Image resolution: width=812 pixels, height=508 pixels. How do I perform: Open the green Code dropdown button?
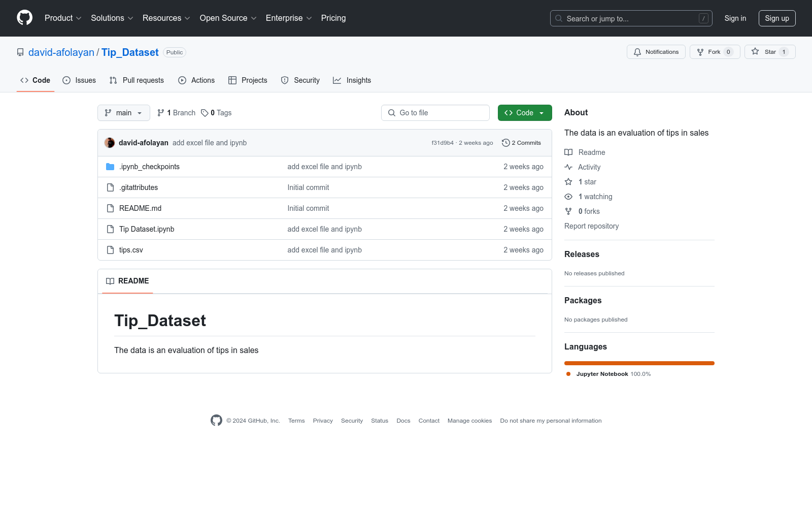pos(525,113)
